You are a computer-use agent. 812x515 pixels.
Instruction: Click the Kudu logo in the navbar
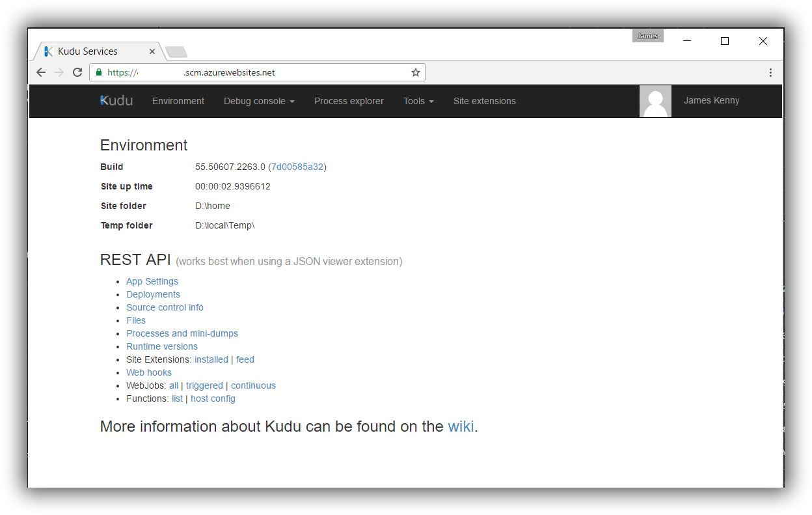[116, 101]
